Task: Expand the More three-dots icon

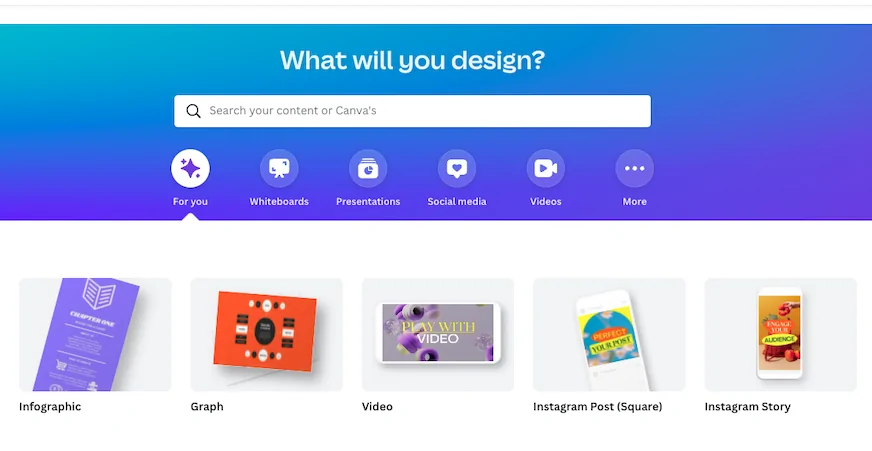Action: [635, 168]
